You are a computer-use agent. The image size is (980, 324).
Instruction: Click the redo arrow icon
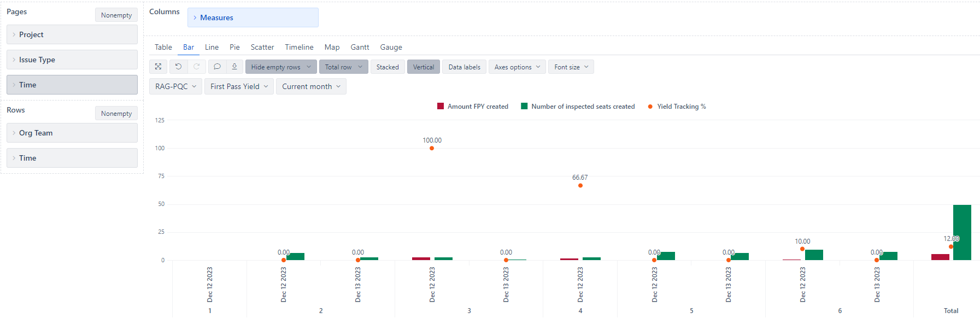(x=197, y=67)
